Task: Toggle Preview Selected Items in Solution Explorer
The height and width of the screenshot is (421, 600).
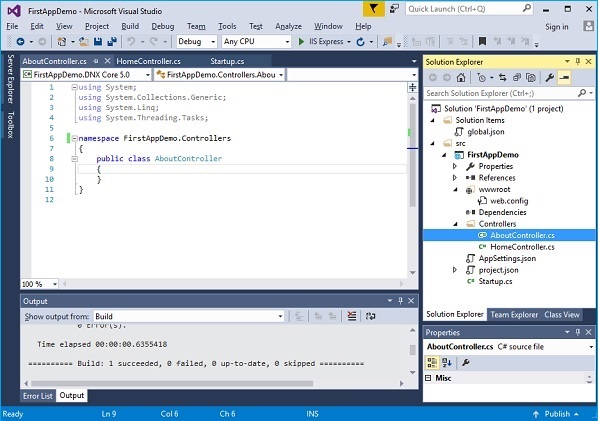Action: pyautogui.click(x=565, y=77)
